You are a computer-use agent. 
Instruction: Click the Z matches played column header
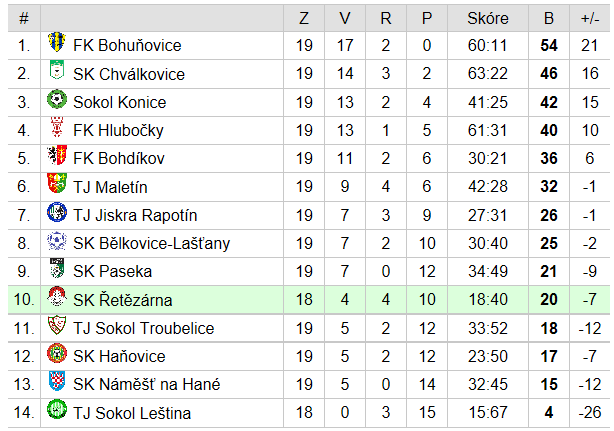pyautogui.click(x=304, y=18)
